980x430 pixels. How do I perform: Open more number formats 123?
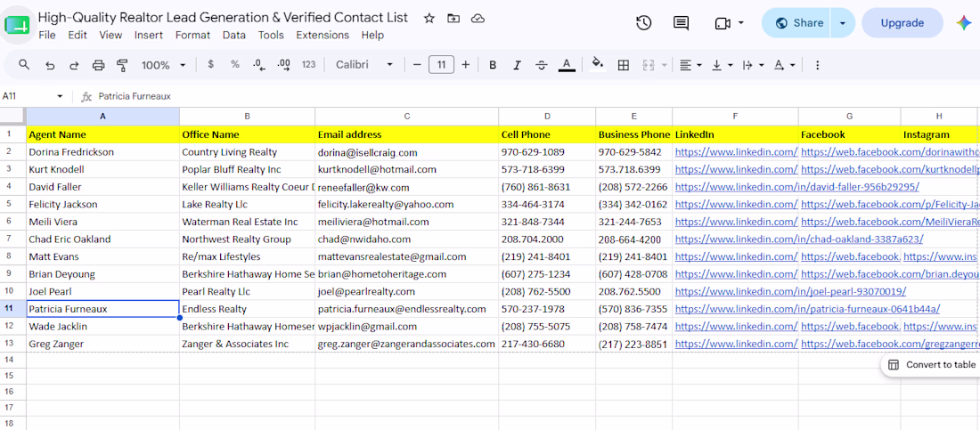point(309,64)
